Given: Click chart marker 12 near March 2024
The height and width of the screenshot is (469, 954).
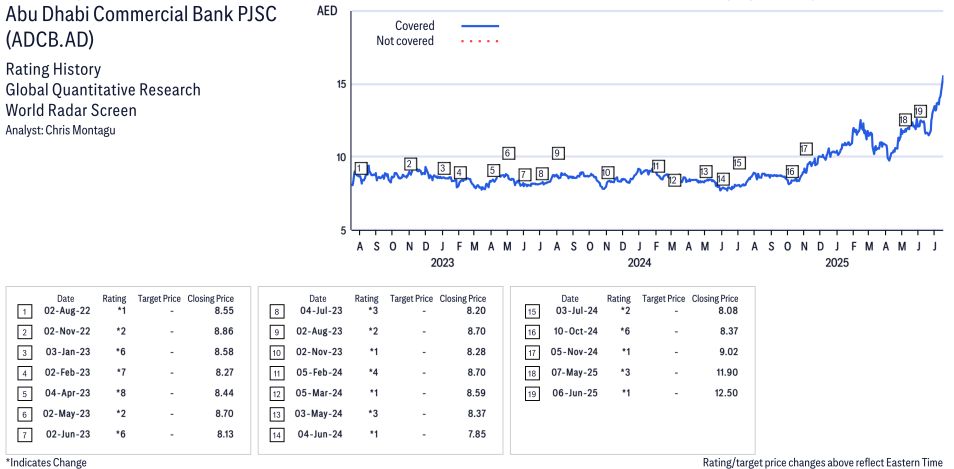Looking at the screenshot, I should click(674, 181).
